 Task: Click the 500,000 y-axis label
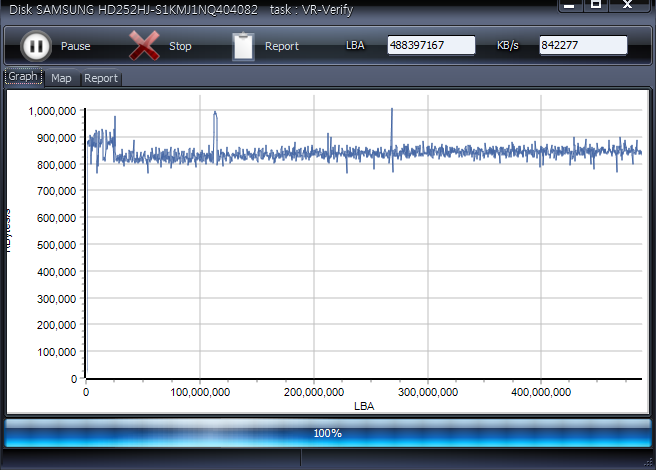56,245
